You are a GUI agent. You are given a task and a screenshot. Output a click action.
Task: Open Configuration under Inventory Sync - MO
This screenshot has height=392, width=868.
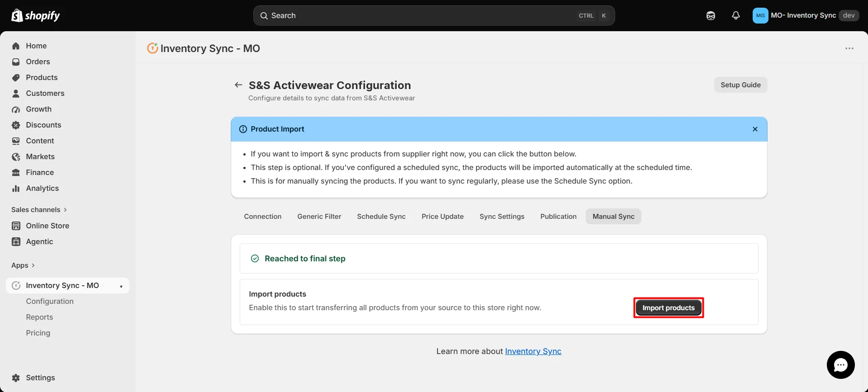50,302
